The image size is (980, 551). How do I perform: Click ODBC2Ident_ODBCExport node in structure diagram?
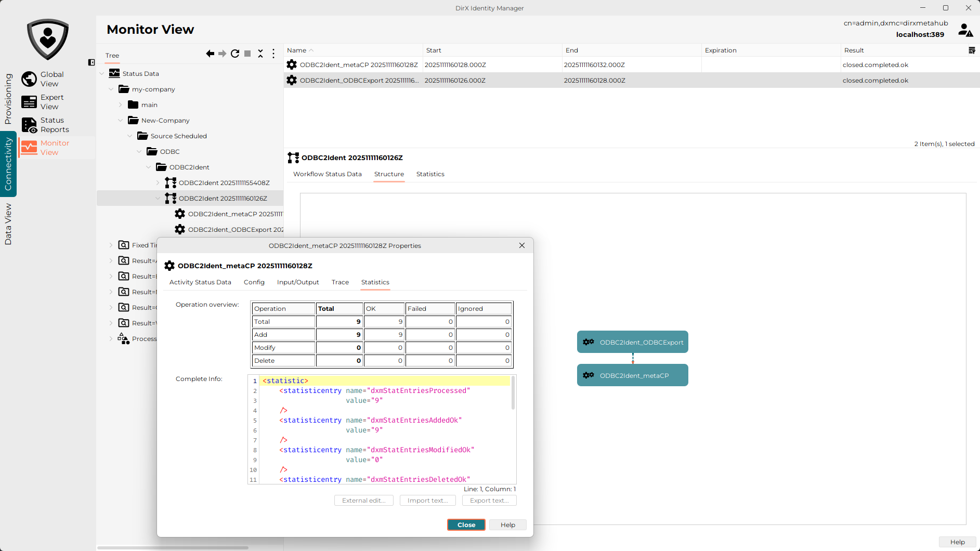pyautogui.click(x=633, y=342)
